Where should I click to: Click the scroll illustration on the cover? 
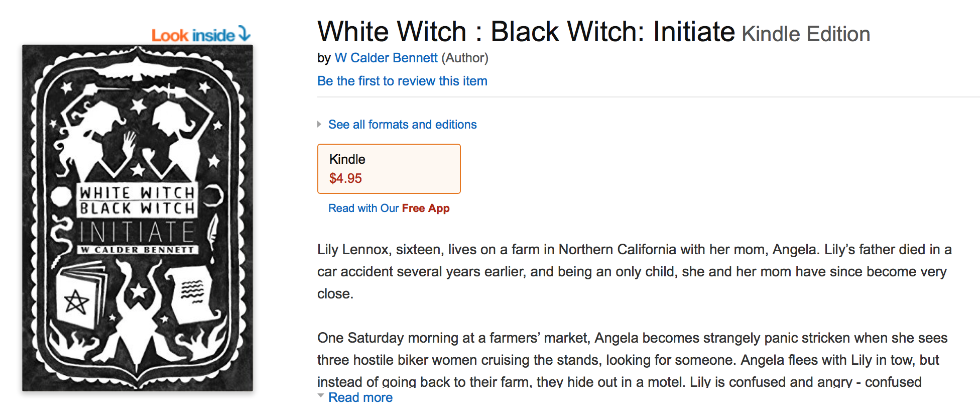pos(193,293)
